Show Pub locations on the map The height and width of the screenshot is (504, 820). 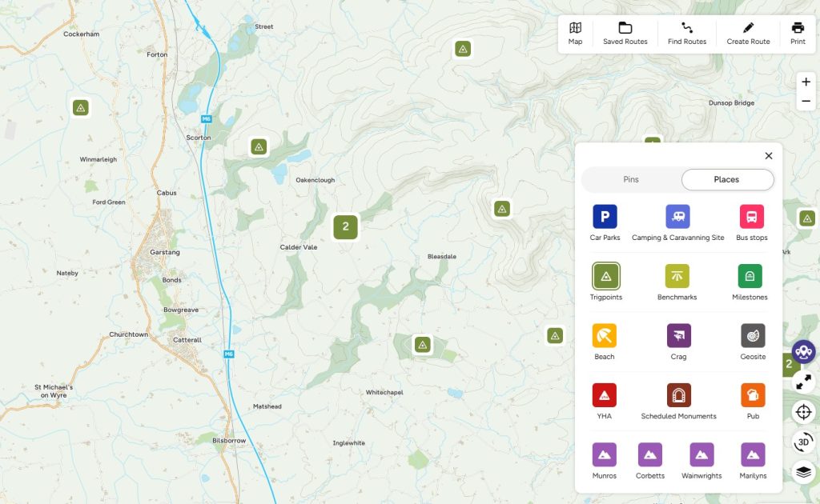(x=752, y=393)
